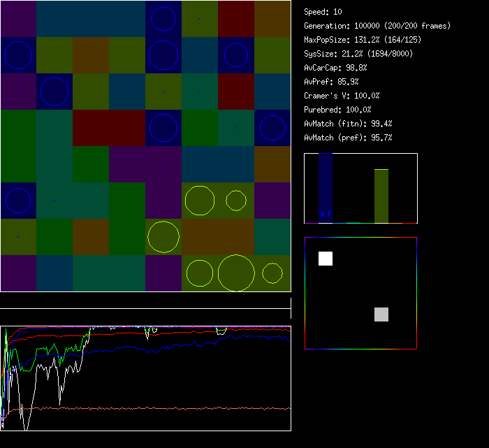Click the Speed: 10 readout
The height and width of the screenshot is (448, 489).
tap(323, 12)
